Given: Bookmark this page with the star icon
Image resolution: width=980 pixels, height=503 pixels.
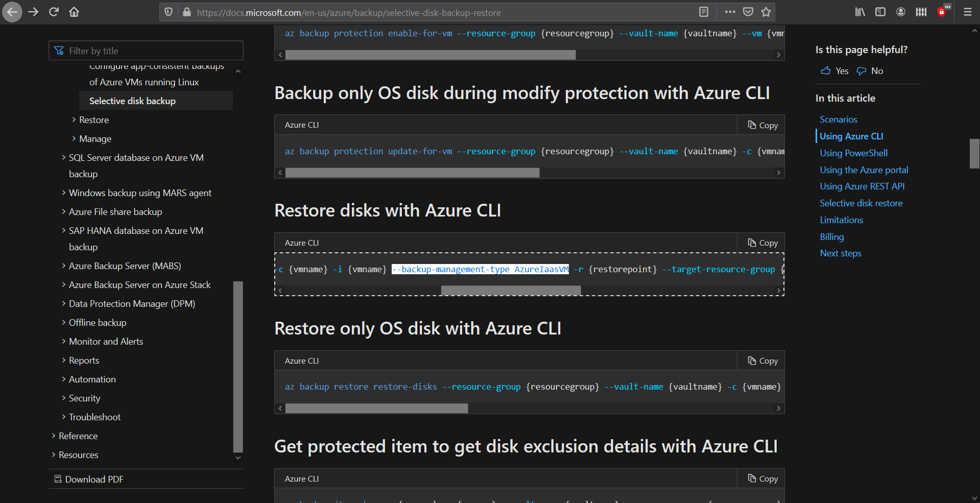Looking at the screenshot, I should coord(766,12).
